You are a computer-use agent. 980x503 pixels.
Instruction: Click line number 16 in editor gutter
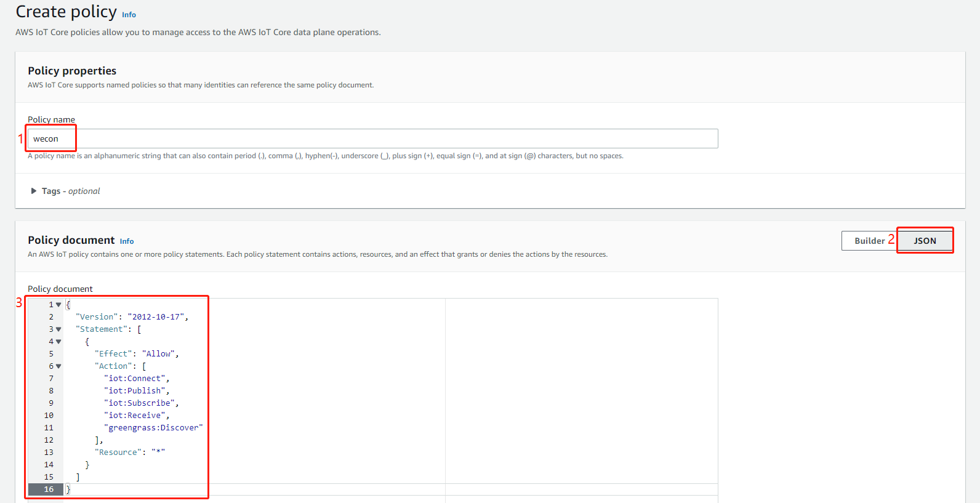click(49, 489)
